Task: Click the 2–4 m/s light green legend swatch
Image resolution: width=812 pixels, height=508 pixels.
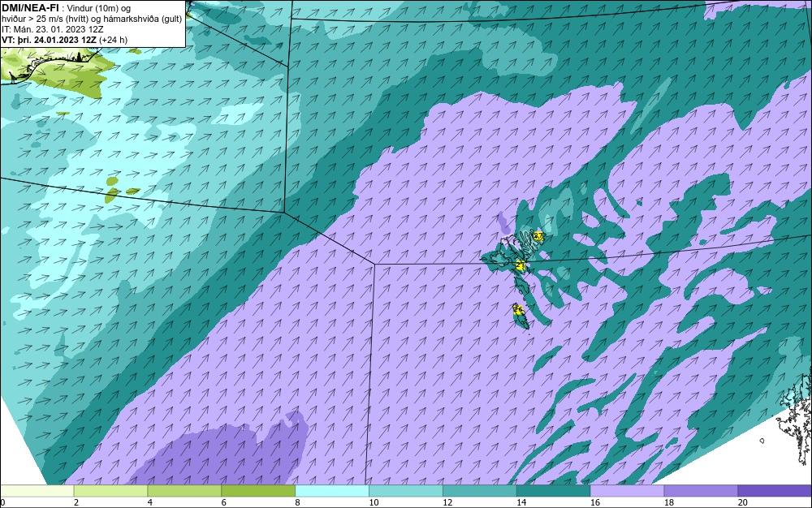Action: [x=110, y=491]
